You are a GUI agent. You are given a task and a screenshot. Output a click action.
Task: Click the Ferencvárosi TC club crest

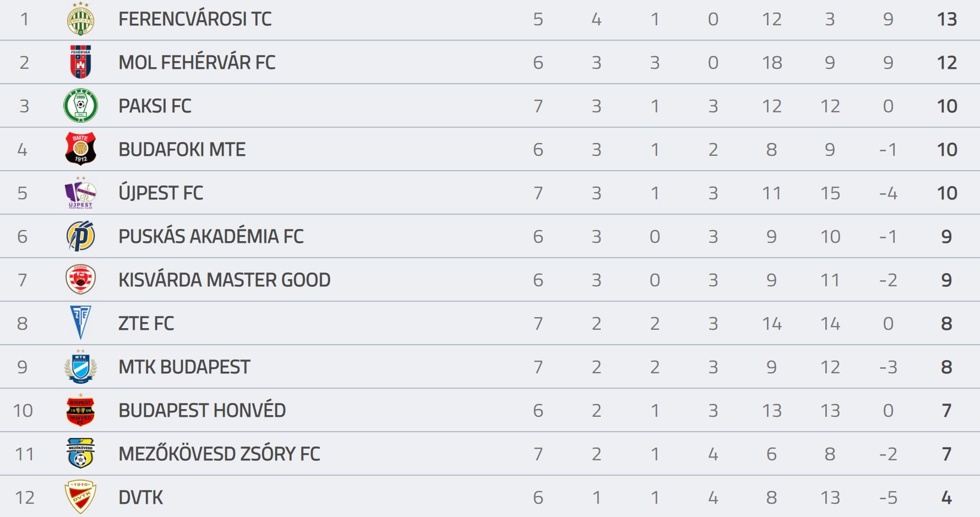(x=80, y=19)
